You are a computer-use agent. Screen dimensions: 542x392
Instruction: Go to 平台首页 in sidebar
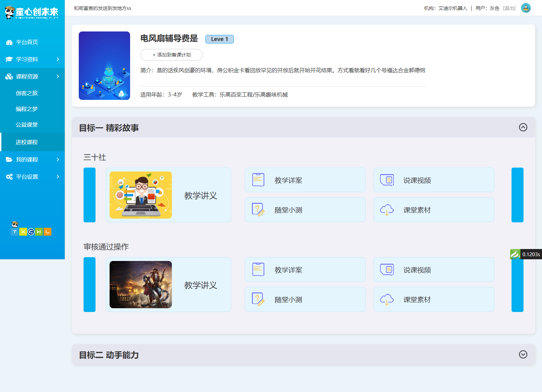[27, 42]
